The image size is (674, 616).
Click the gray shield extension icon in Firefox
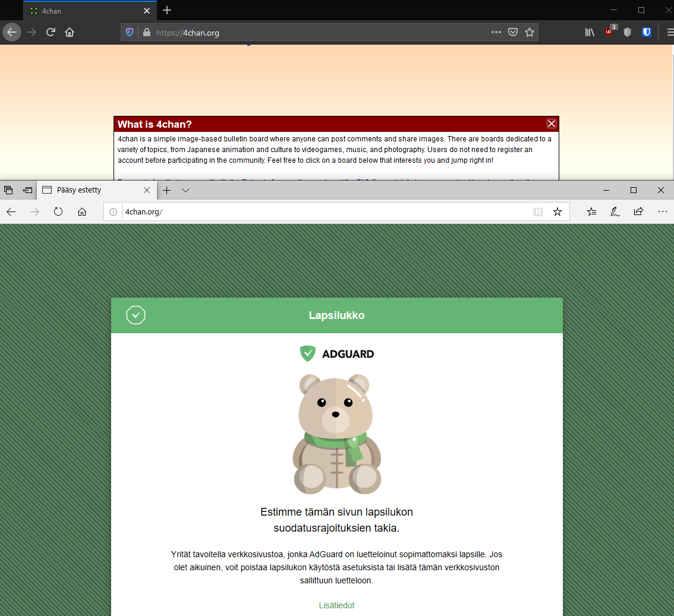[628, 32]
